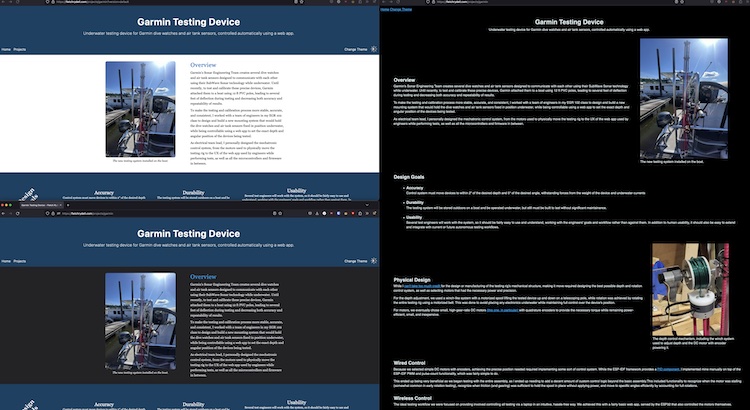Open Home in the light-themed page nav

(x=6, y=49)
